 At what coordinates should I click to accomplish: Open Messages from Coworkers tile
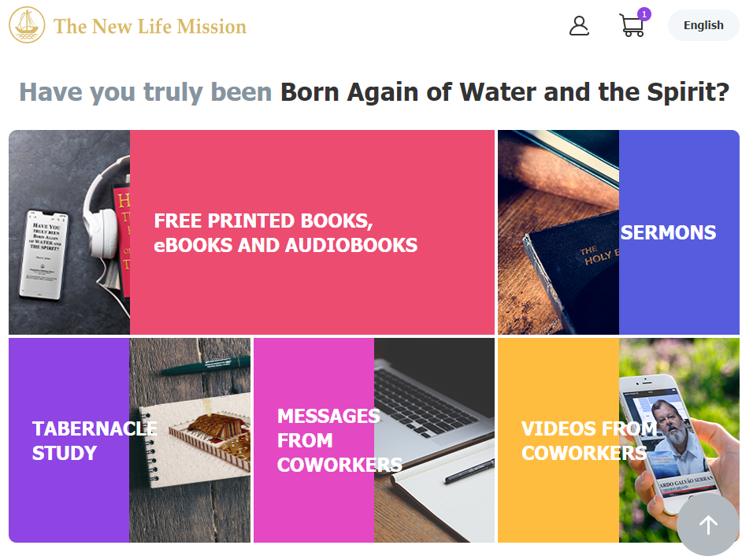tap(328, 440)
